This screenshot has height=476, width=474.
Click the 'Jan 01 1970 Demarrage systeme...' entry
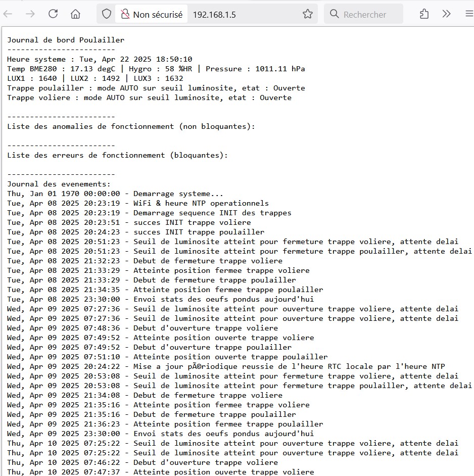point(115,194)
